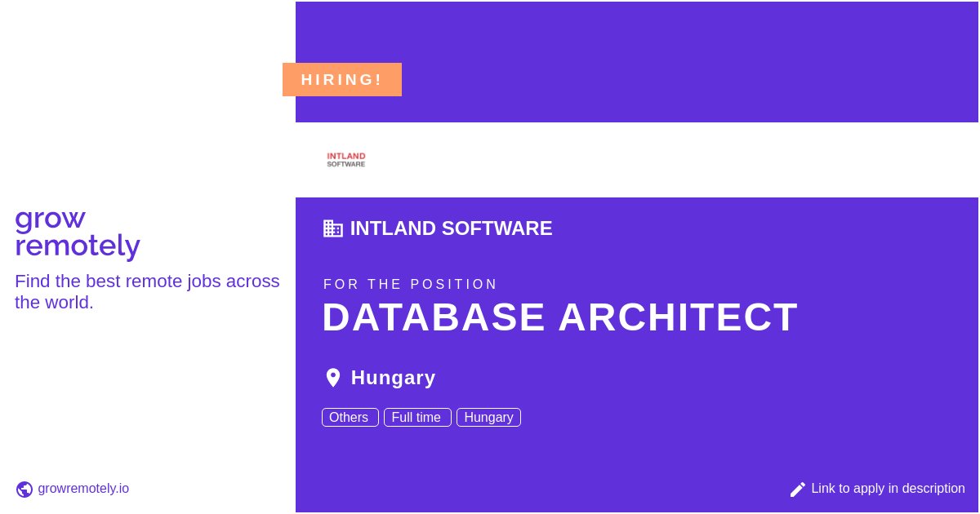Select the Hungary heading
This screenshot has height=514, width=980.
click(x=393, y=377)
